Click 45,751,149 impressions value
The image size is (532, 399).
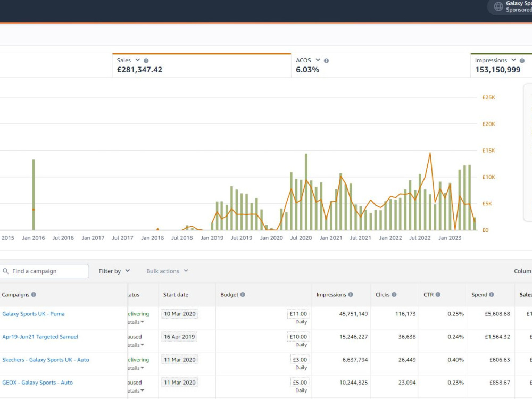(x=354, y=314)
